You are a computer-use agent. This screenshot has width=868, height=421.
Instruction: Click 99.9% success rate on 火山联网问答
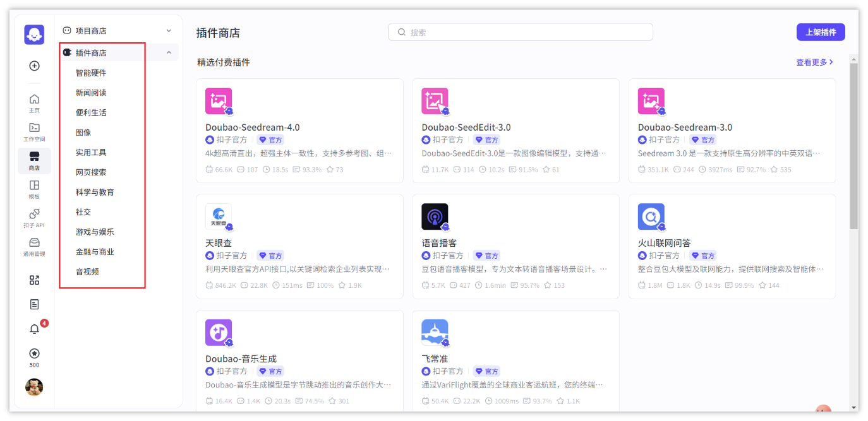click(740, 285)
